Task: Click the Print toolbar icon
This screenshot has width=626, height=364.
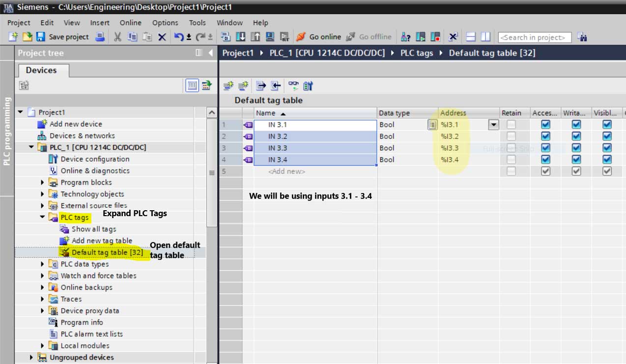Action: point(100,37)
